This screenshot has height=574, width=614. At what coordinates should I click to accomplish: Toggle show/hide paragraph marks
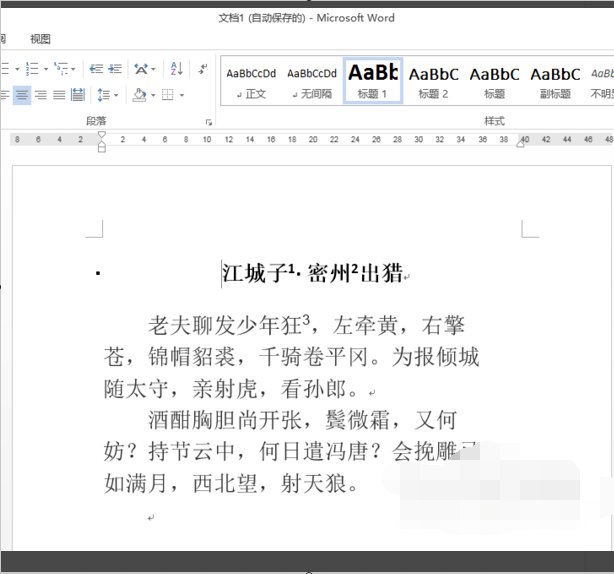point(203,69)
